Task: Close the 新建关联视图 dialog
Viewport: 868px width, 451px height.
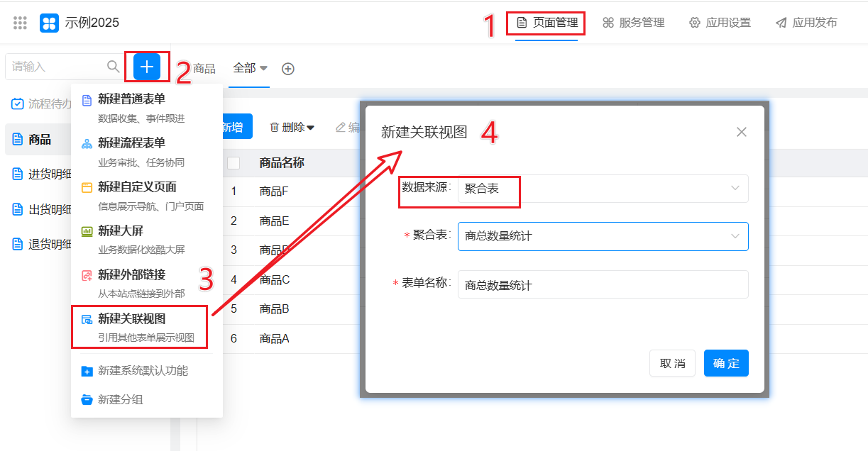Action: 742,132
